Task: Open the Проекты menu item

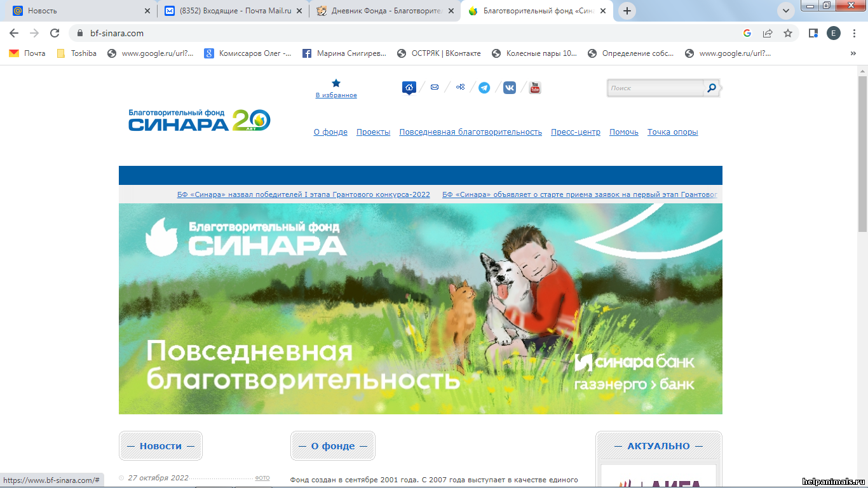Action: (x=373, y=132)
